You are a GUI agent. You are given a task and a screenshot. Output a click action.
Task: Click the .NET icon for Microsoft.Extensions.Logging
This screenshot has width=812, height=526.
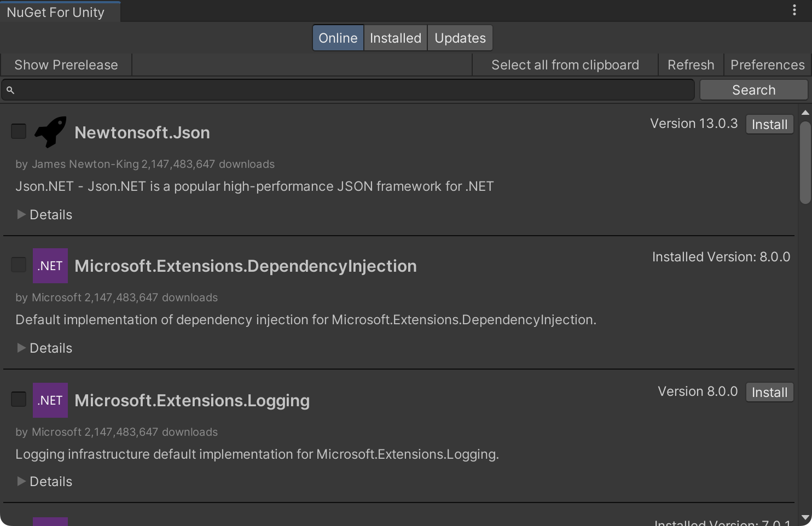coord(50,400)
